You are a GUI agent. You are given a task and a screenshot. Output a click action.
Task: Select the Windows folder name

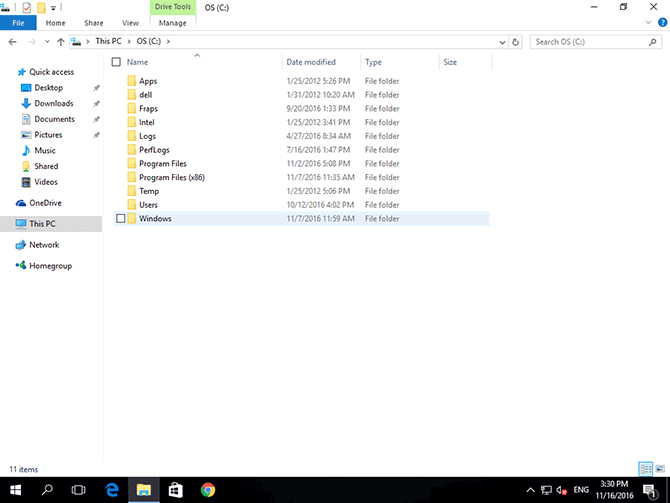click(155, 218)
